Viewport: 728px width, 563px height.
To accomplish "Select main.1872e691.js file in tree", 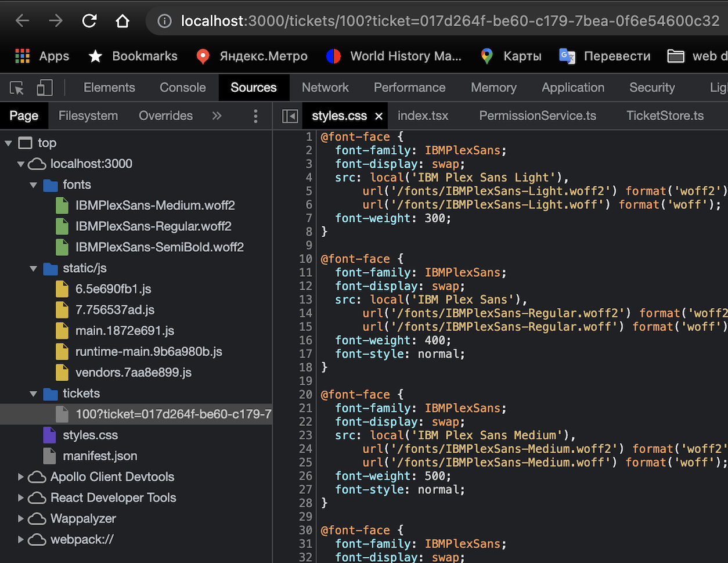I will click(125, 331).
